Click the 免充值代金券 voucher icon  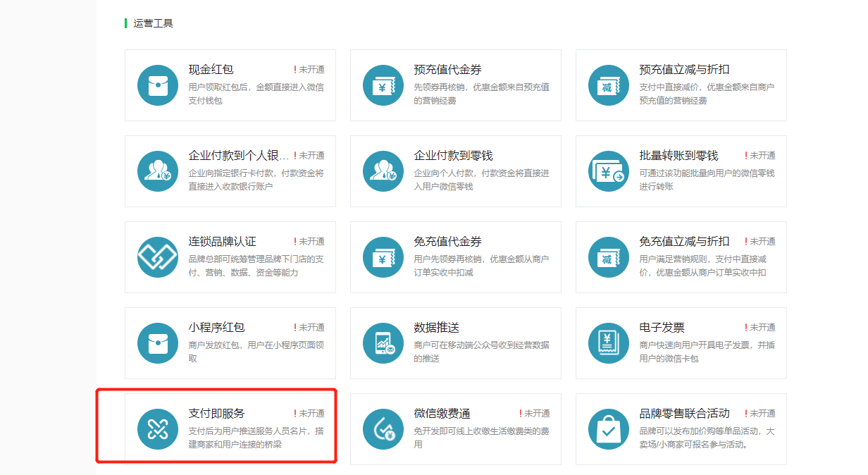pos(383,257)
